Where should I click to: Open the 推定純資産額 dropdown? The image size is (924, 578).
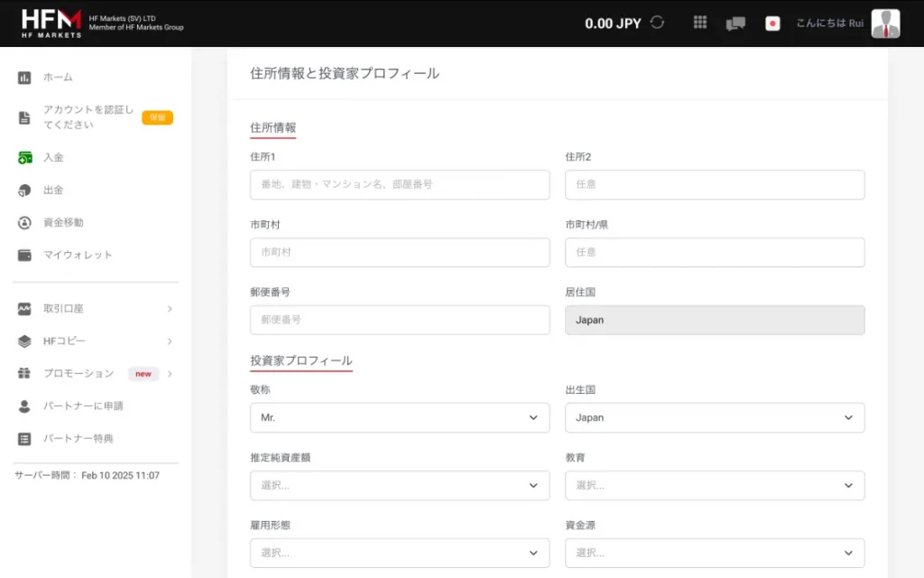[x=400, y=485]
